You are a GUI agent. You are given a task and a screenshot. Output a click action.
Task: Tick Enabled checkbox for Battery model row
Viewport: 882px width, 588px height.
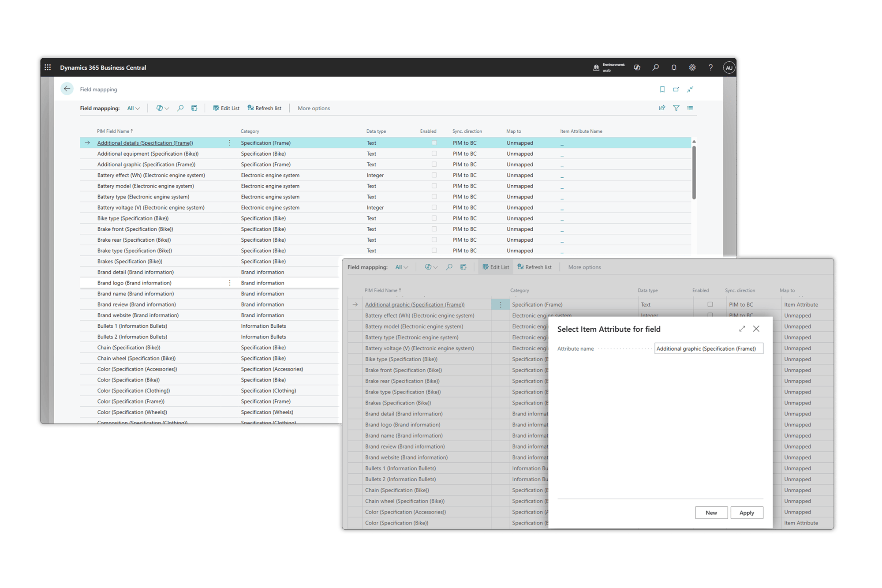pos(434,186)
